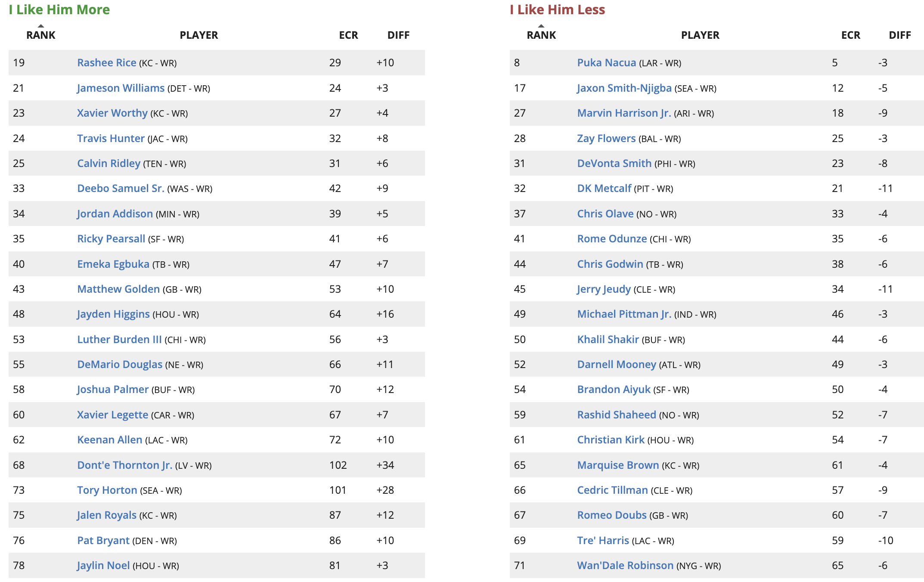Open Rashee Rice player page
The image size is (924, 582).
pos(107,63)
